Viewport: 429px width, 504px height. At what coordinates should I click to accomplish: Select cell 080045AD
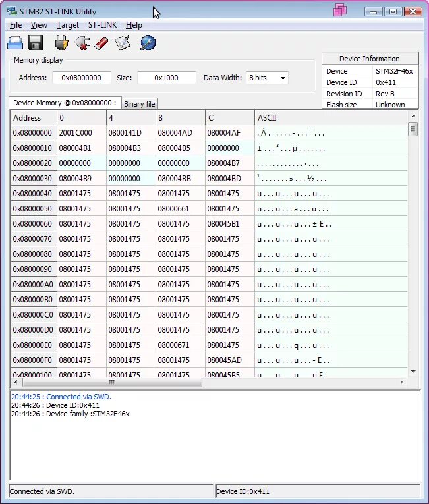[x=229, y=360]
